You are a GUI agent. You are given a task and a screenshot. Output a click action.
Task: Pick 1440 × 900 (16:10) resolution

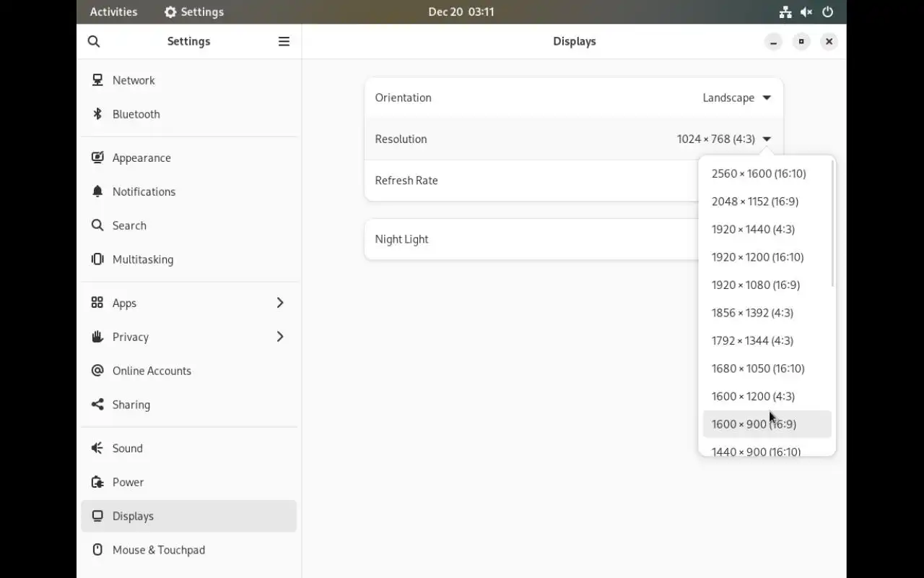coord(767,449)
